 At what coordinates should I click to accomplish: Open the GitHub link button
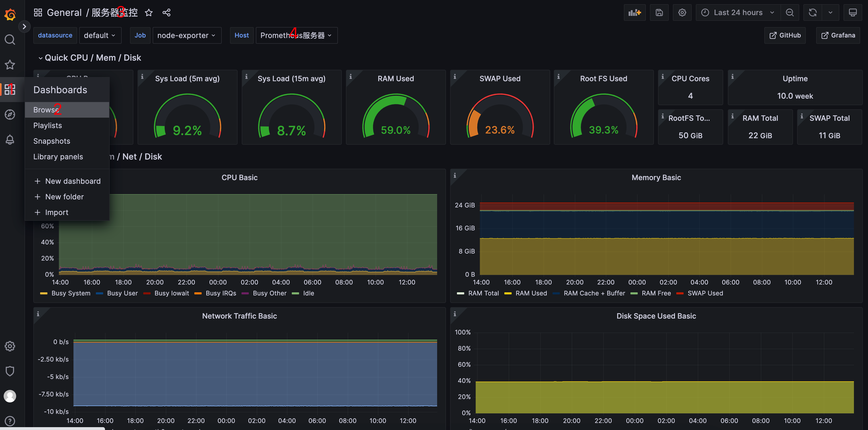pyautogui.click(x=785, y=35)
